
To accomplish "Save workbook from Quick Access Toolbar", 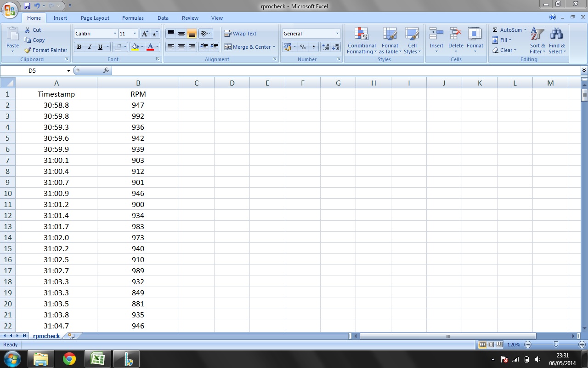I will pos(27,6).
